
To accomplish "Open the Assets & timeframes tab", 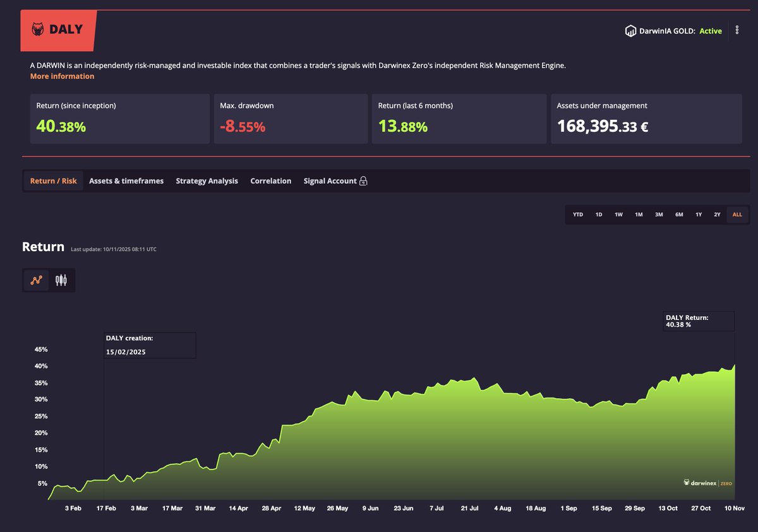I will pos(126,181).
